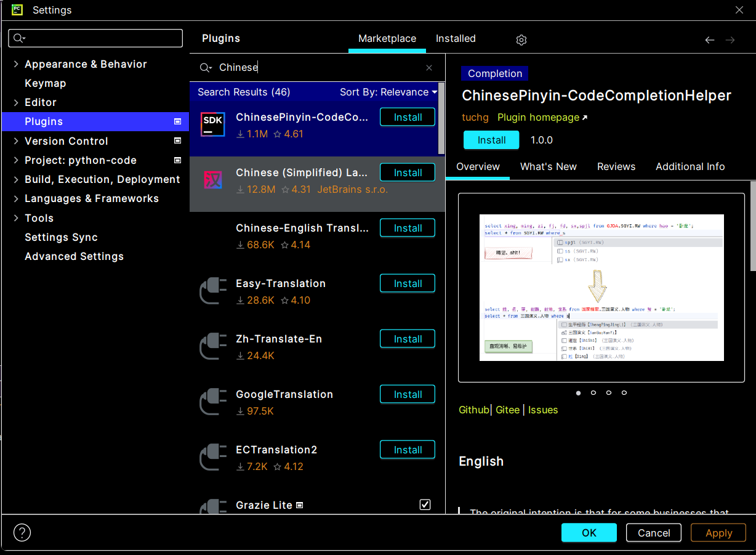Select Keymap in settings tree
Image resolution: width=756 pixels, height=555 pixels.
coord(45,83)
